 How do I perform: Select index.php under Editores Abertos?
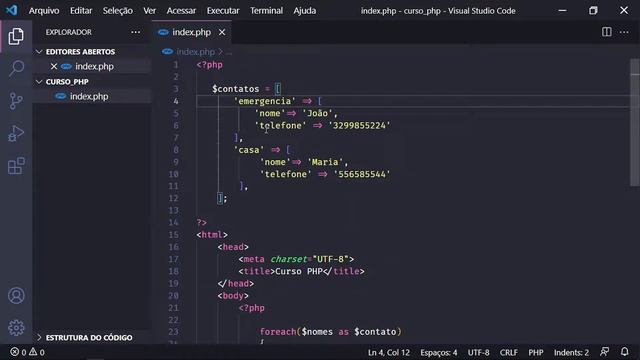point(94,66)
